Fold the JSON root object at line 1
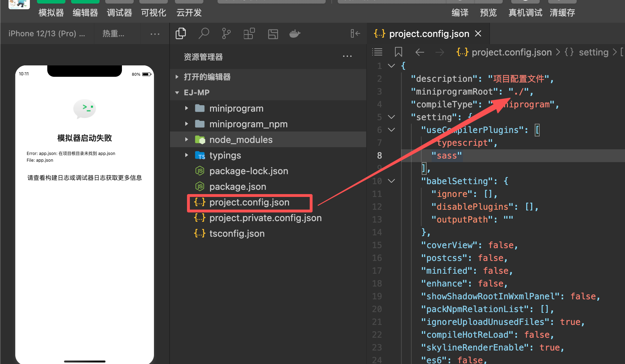 point(391,66)
